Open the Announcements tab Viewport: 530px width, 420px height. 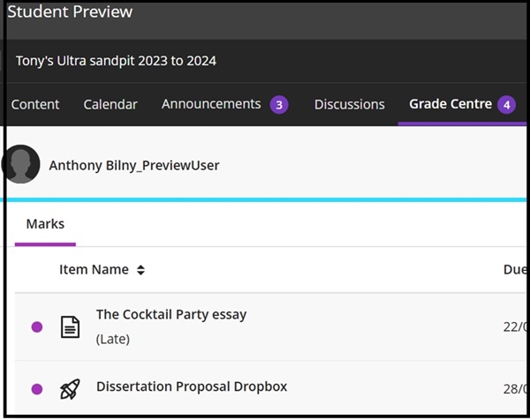211,104
